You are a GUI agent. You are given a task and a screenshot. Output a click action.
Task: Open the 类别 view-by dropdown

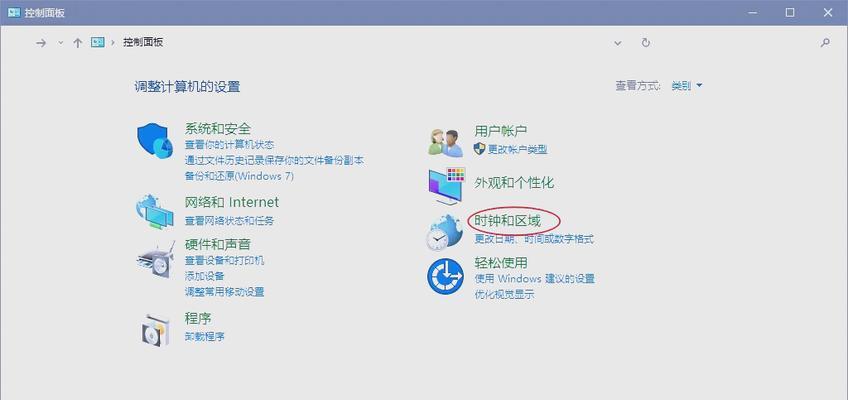click(686, 86)
